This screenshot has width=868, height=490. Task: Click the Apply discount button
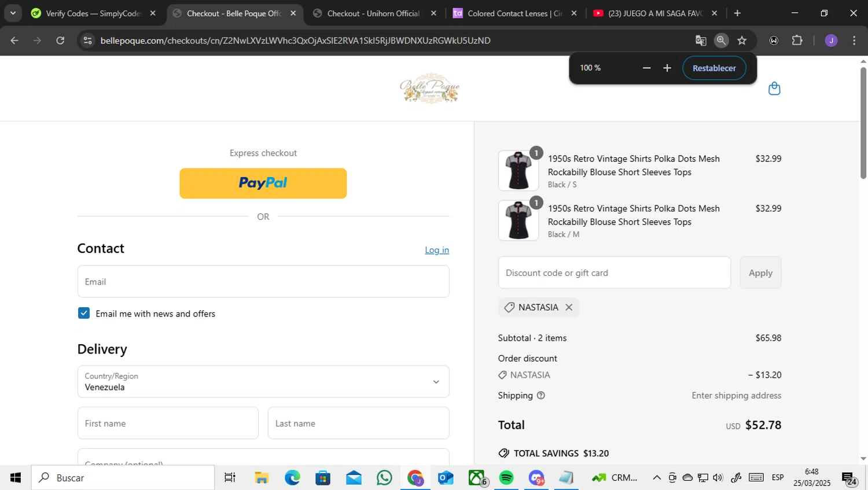pyautogui.click(x=760, y=272)
